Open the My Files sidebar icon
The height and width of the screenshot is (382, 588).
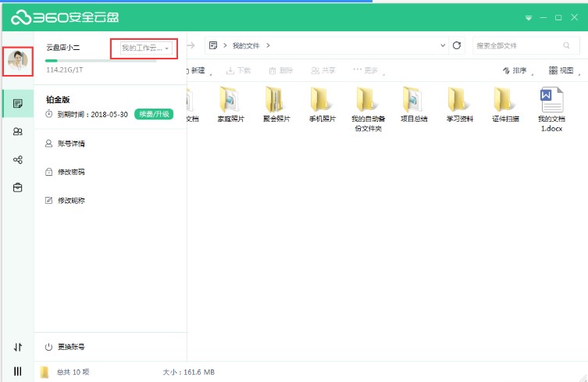click(18, 103)
